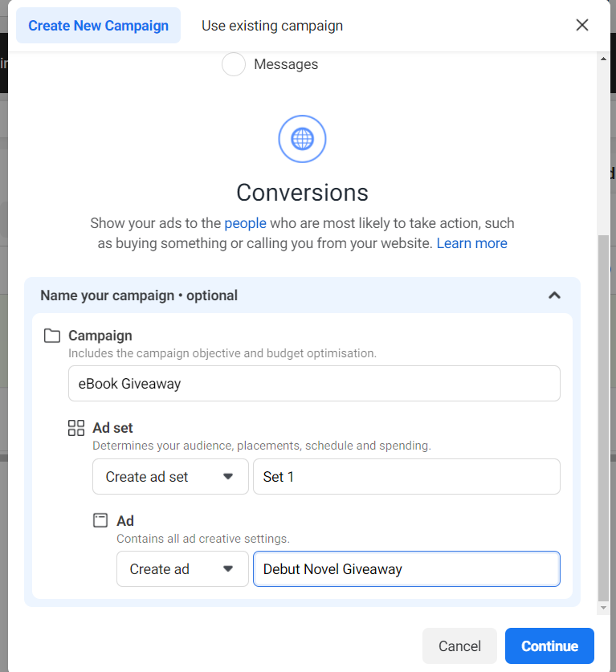Viewport: 616px width, 672px height.
Task: Click the Ad set grid icon
Action: [76, 428]
